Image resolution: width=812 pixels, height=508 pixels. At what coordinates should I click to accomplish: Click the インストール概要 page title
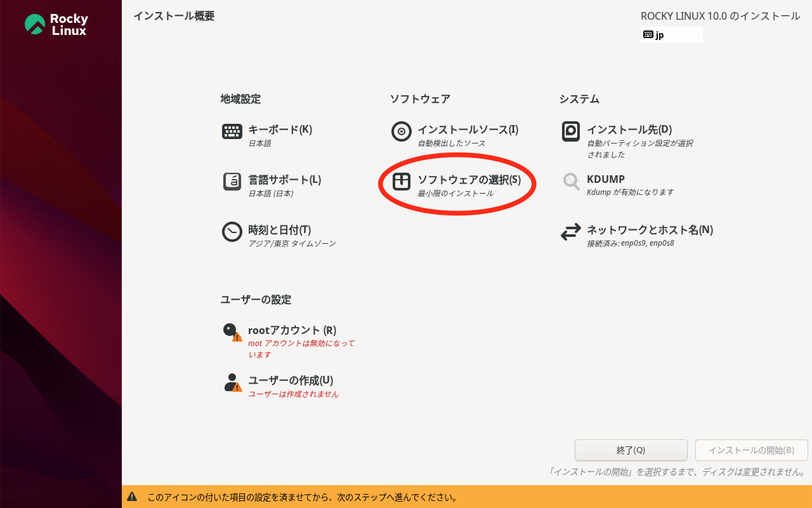coord(174,16)
